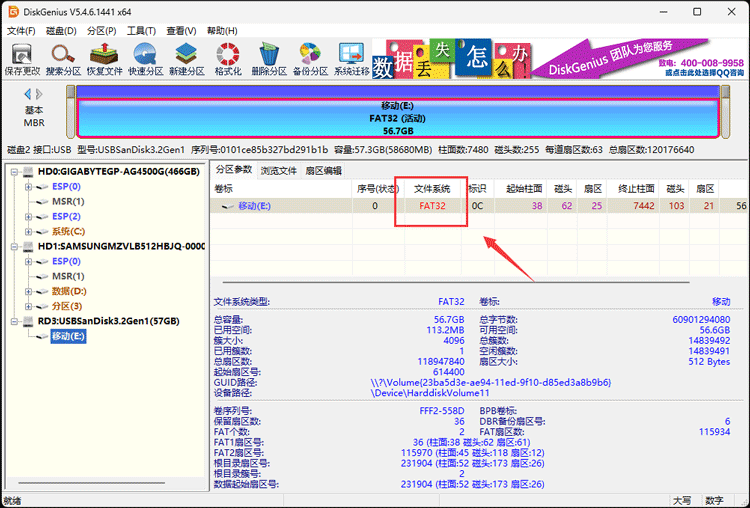The image size is (750, 508).
Task: Click the 60901294080 total bytes value
Action: point(701,320)
